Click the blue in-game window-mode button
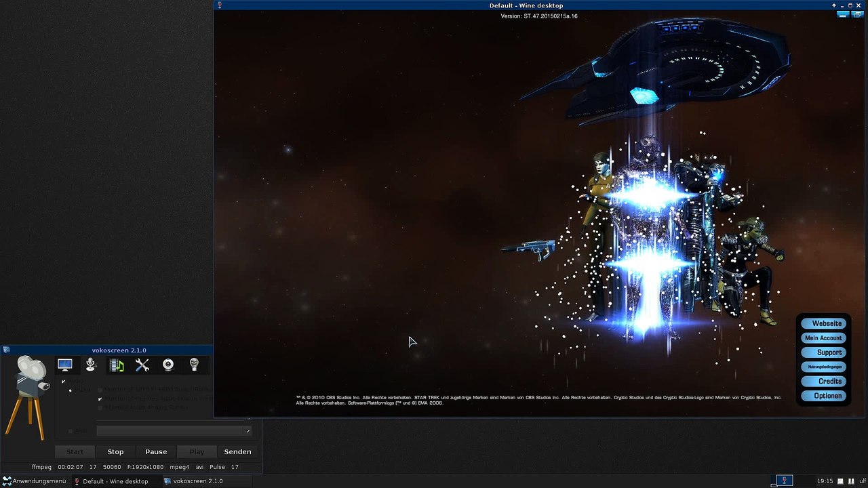Screen dimensions: 868x488 tap(857, 14)
